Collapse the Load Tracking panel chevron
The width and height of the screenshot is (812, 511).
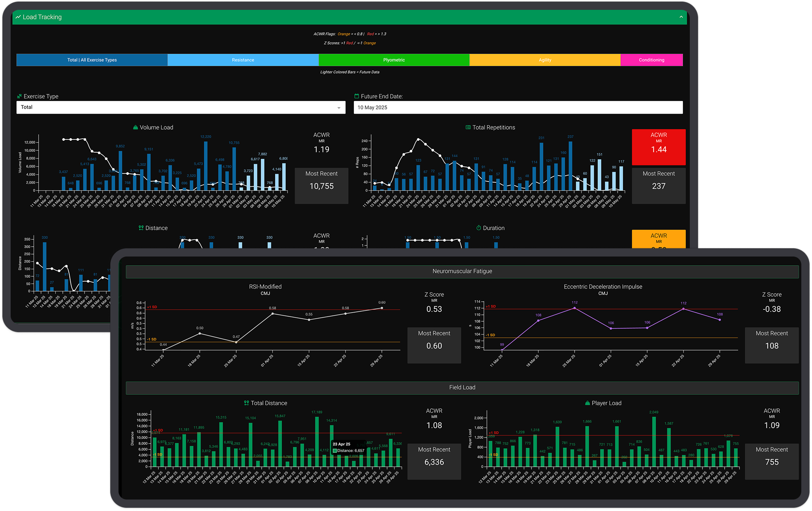(x=681, y=17)
